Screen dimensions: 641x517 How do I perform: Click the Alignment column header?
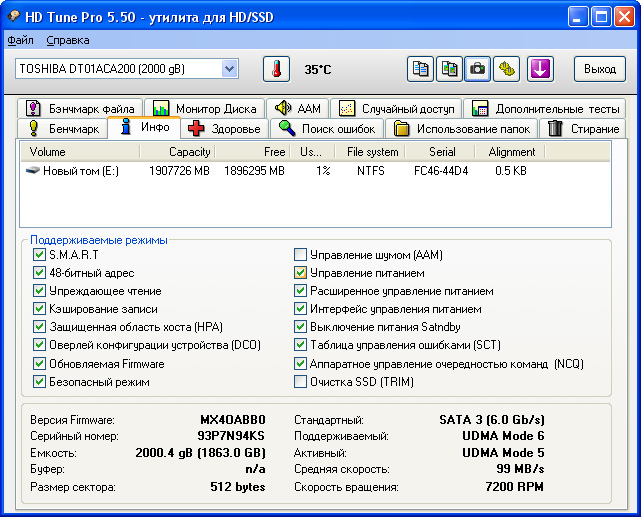pyautogui.click(x=510, y=152)
